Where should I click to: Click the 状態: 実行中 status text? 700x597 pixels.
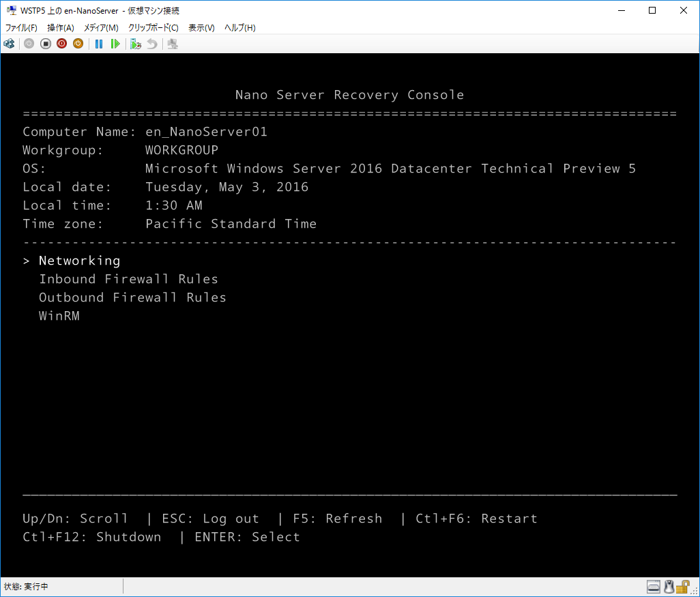[x=26, y=586]
